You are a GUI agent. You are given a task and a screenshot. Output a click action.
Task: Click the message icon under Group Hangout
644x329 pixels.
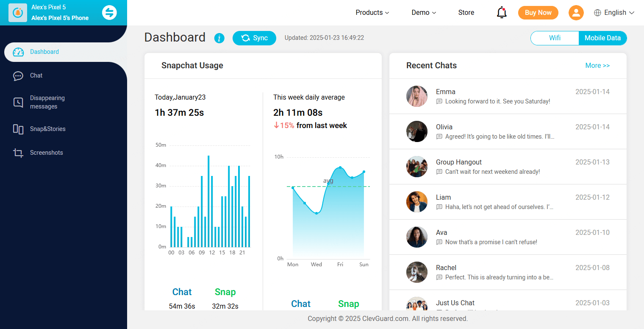[x=439, y=172]
